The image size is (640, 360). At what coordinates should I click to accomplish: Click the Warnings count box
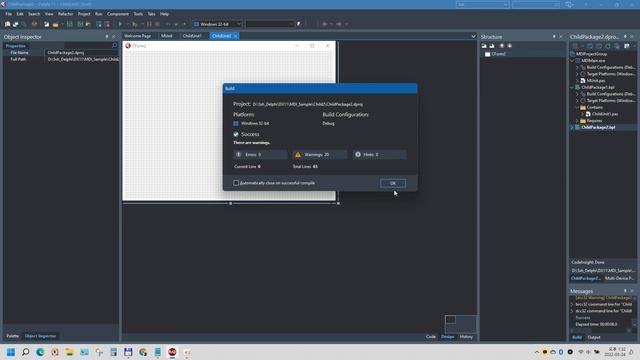[x=320, y=154]
